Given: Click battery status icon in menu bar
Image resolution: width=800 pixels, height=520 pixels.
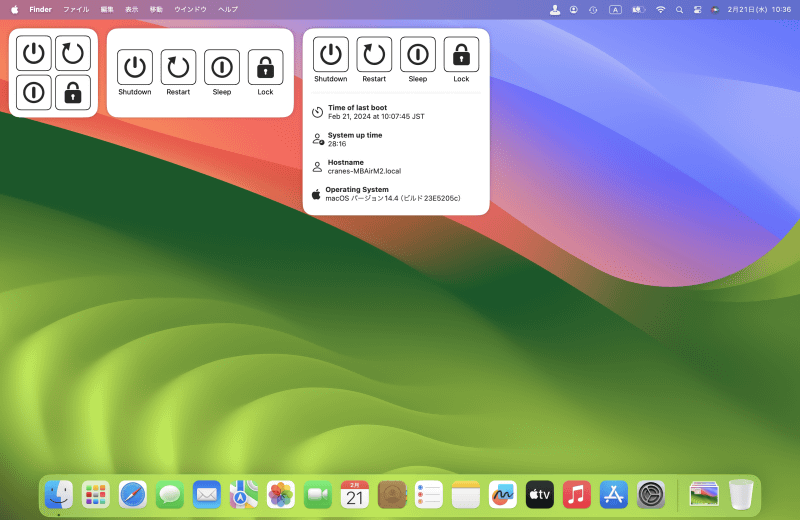Looking at the screenshot, I should (638, 10).
